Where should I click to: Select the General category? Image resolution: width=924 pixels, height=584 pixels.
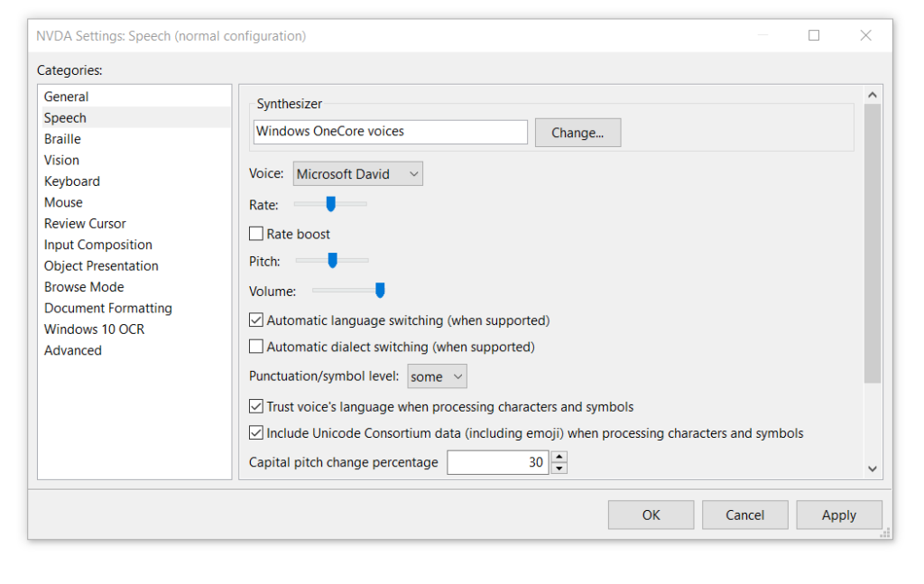pyautogui.click(x=135, y=97)
